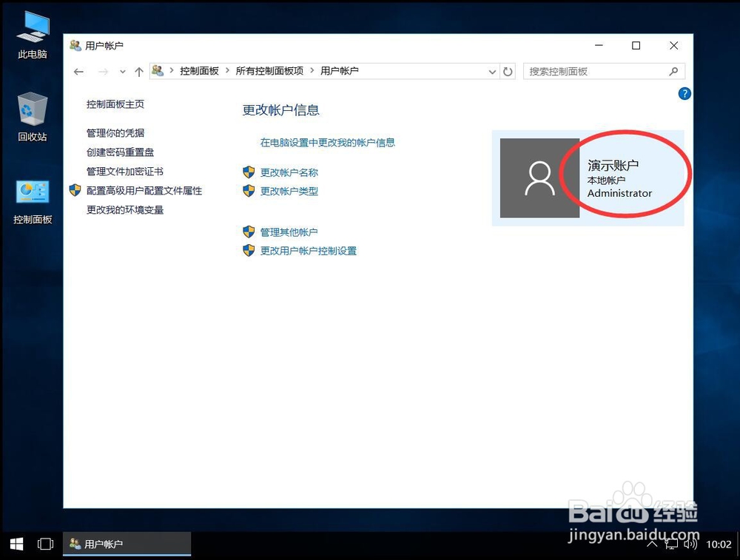Open 更改用户帐户控制设置

309,251
